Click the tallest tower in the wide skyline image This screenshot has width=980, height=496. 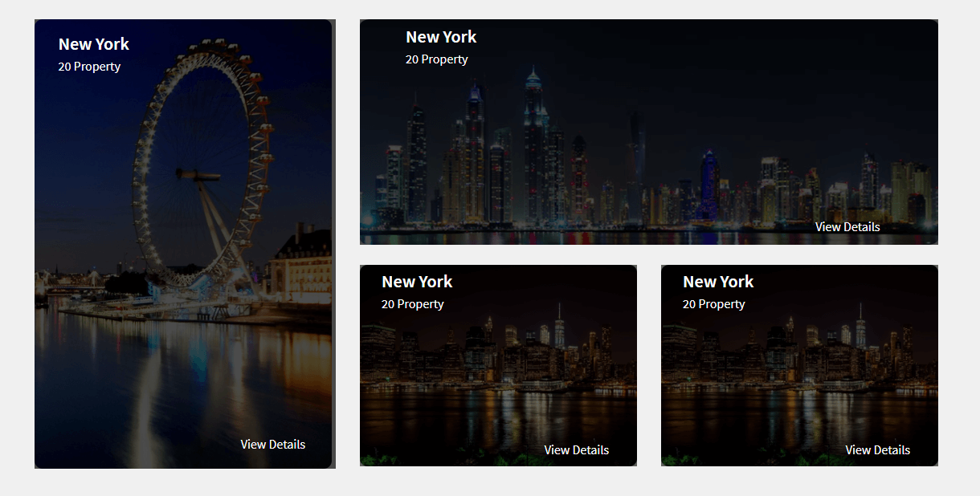(534, 144)
